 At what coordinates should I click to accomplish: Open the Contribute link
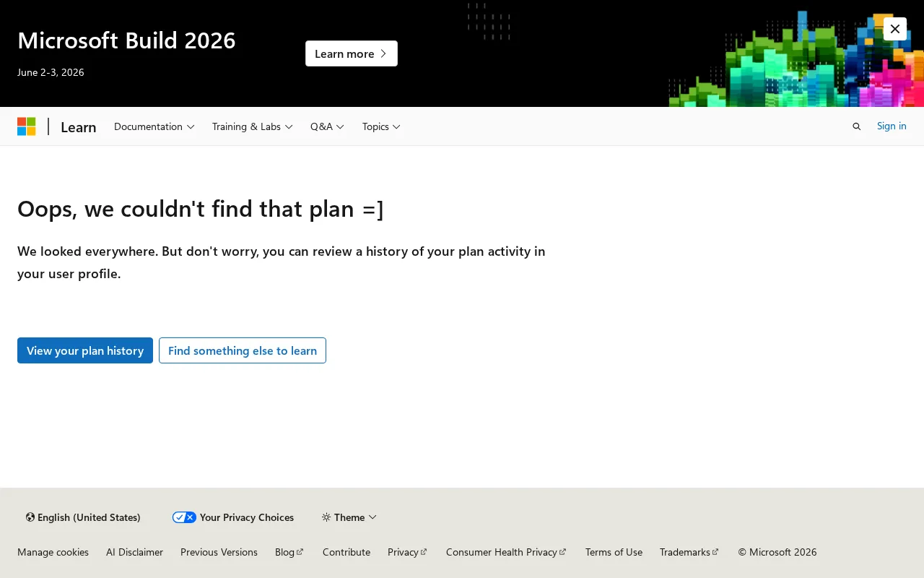pos(346,552)
